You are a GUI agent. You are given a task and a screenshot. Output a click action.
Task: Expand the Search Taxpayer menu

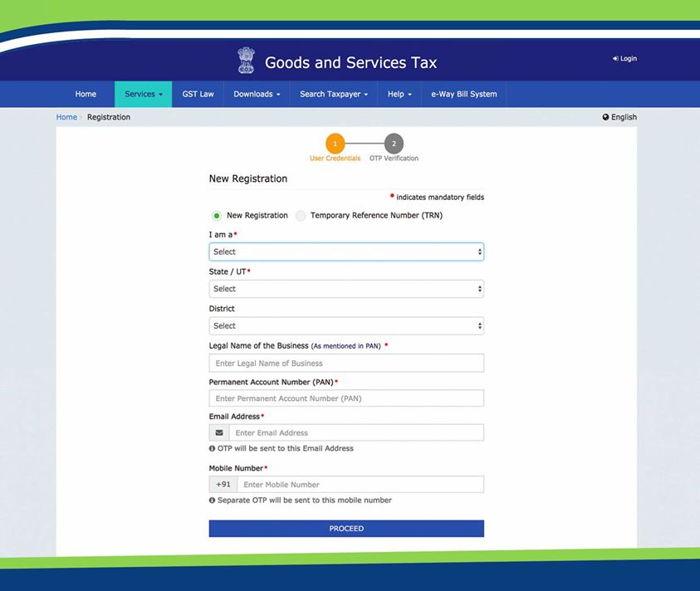334,94
